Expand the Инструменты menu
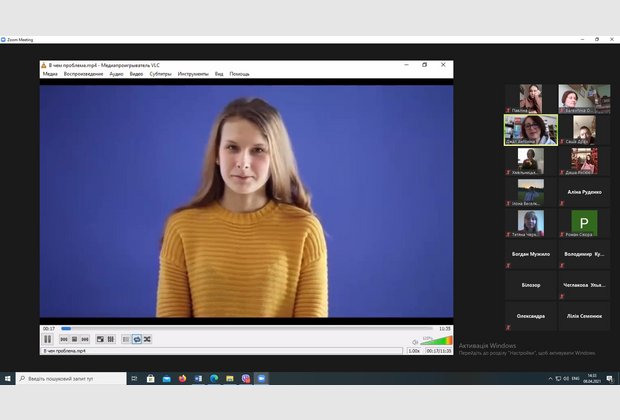Screen dimensions: 620x420 click(x=193, y=74)
